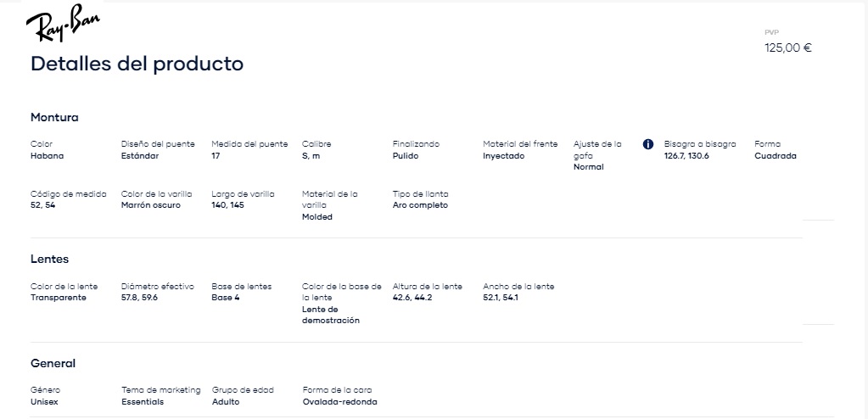The height and width of the screenshot is (419, 868).
Task: Select the Unisex gender value
Action: click(x=44, y=402)
